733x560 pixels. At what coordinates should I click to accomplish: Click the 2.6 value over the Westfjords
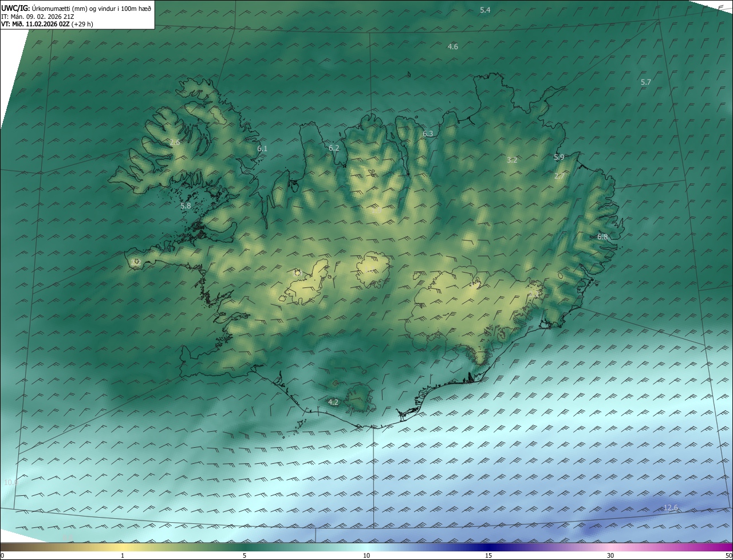175,142
